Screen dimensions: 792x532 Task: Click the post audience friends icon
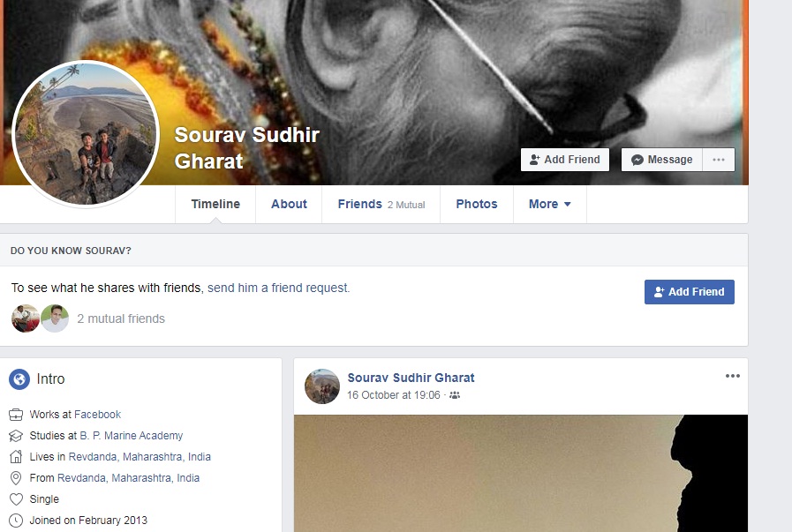[x=455, y=395]
